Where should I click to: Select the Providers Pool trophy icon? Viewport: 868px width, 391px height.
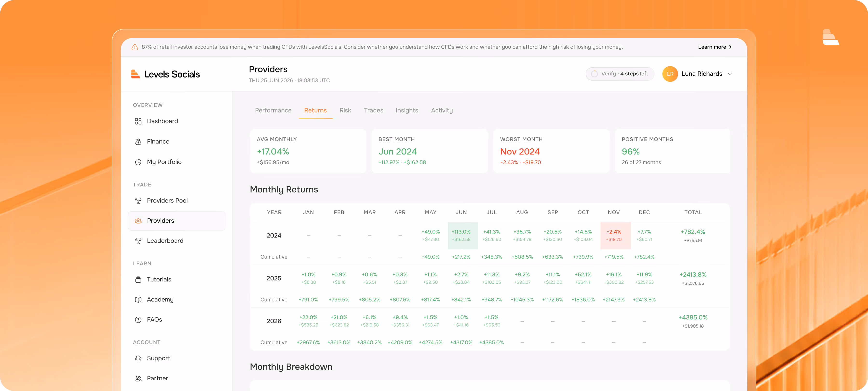[x=138, y=201]
